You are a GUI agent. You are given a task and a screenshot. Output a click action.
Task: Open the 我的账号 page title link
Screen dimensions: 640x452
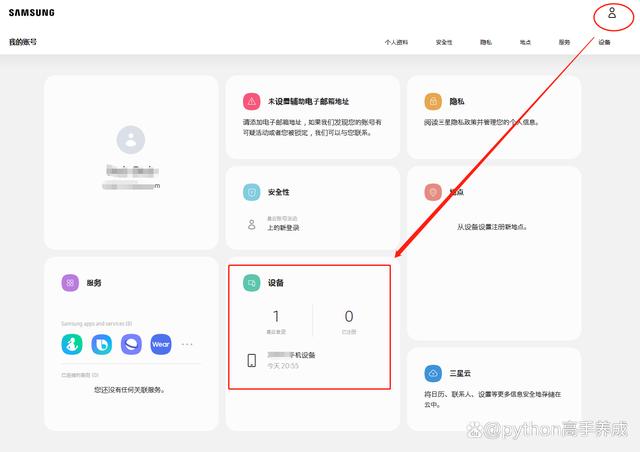tap(23, 42)
